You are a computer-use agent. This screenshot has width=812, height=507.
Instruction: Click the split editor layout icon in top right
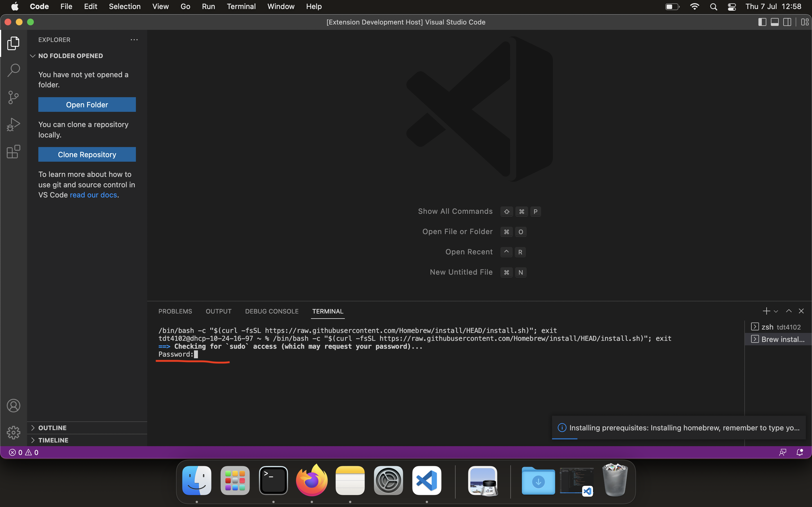[787, 22]
